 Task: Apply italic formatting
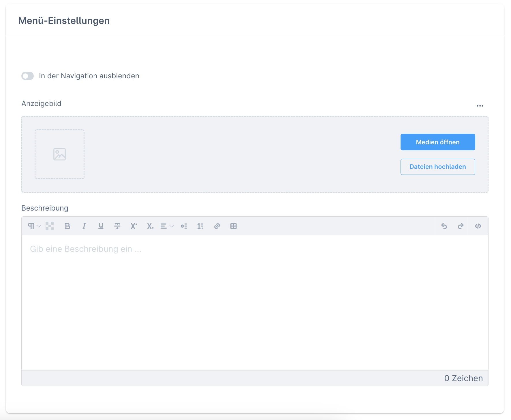tap(84, 226)
